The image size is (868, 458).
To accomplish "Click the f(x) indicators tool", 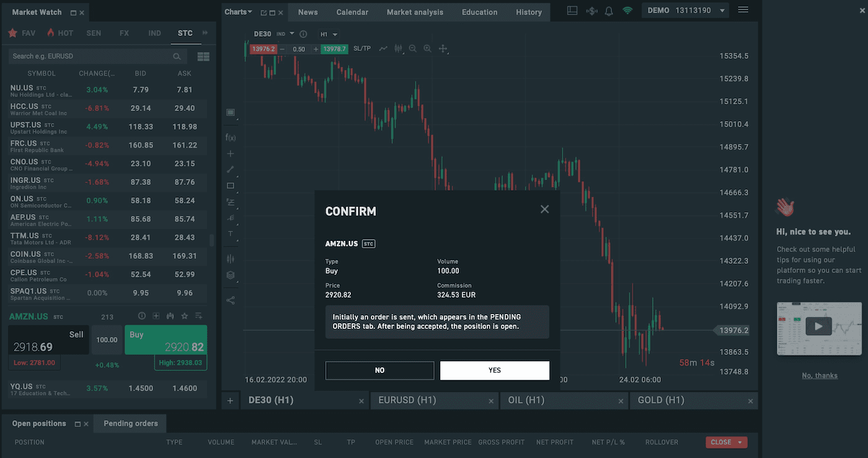I will click(231, 137).
